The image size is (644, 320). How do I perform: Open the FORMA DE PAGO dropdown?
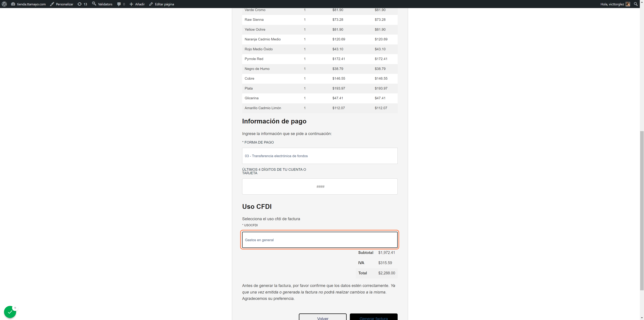click(320, 156)
